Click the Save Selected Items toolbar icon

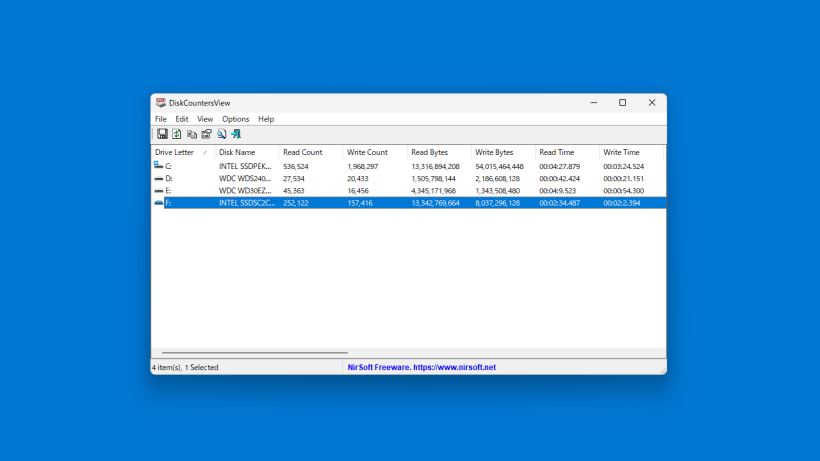(162, 134)
